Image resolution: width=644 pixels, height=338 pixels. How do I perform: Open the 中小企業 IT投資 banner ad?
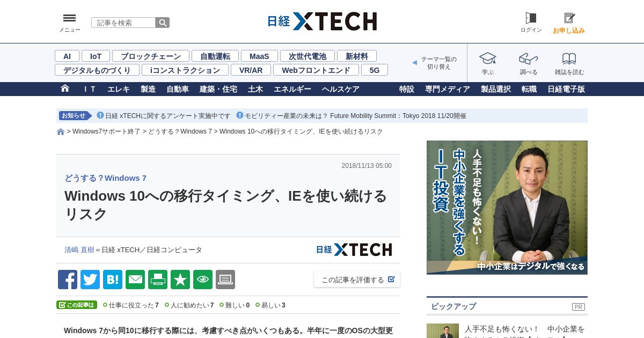tap(507, 208)
